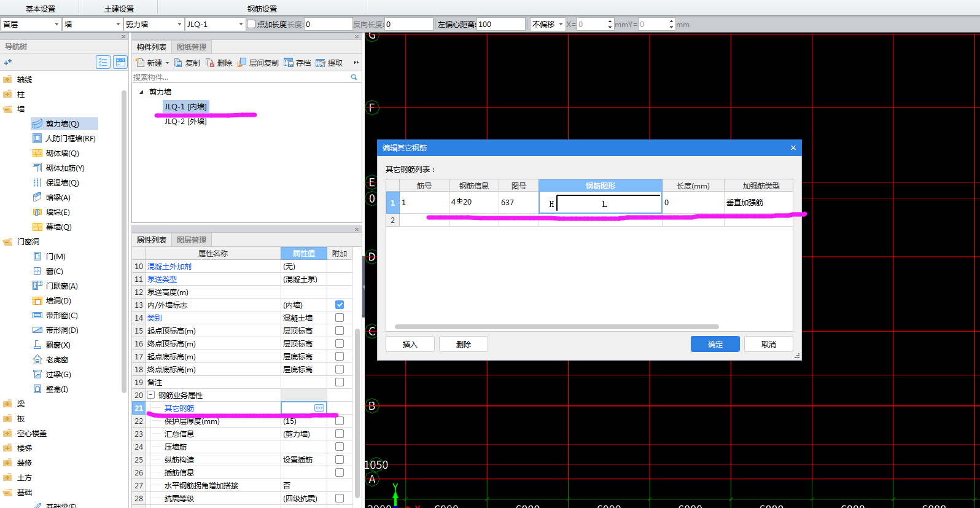The height and width of the screenshot is (508, 980).
Task: Click the 左偏心距离 input field
Action: pyautogui.click(x=501, y=24)
